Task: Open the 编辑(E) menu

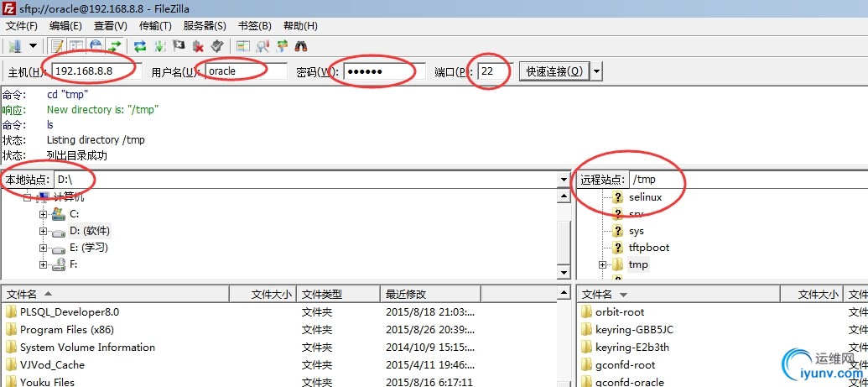Action: click(x=65, y=26)
